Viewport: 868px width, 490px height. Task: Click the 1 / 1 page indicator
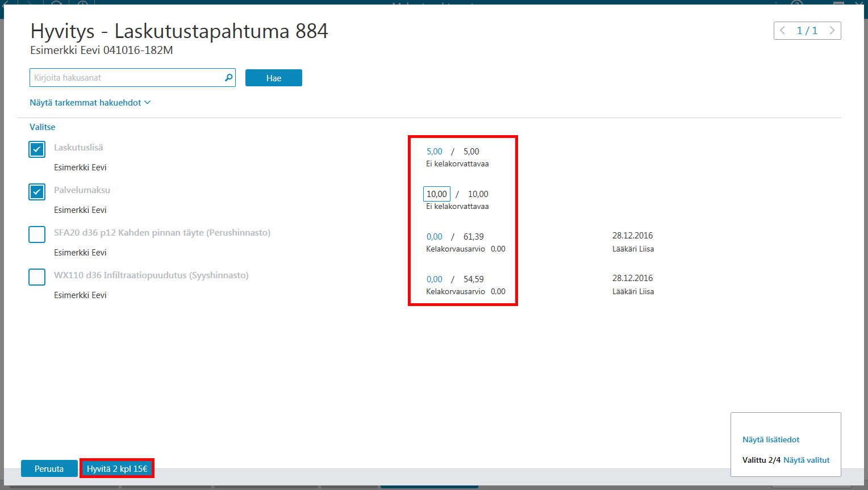(807, 31)
